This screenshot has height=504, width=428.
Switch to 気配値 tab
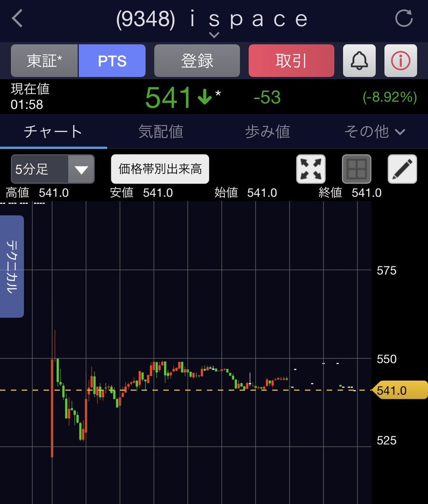tap(161, 131)
